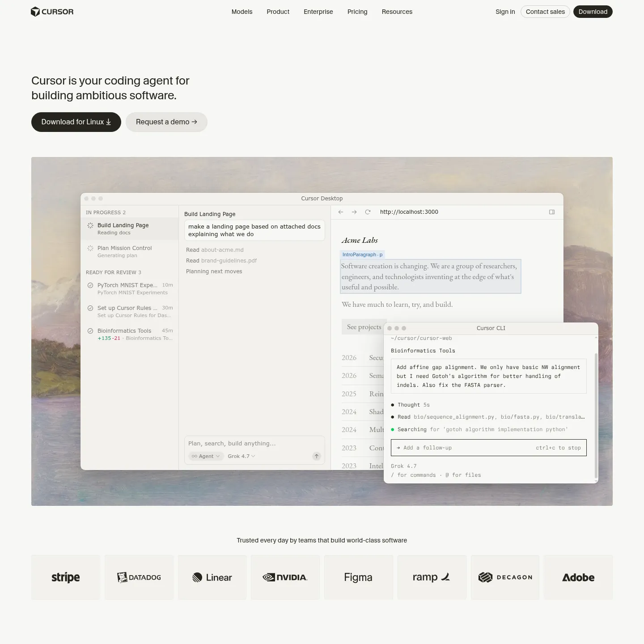Click the checkmark icon for Set up Cursor Rules
The image size is (644, 644).
click(x=90, y=308)
